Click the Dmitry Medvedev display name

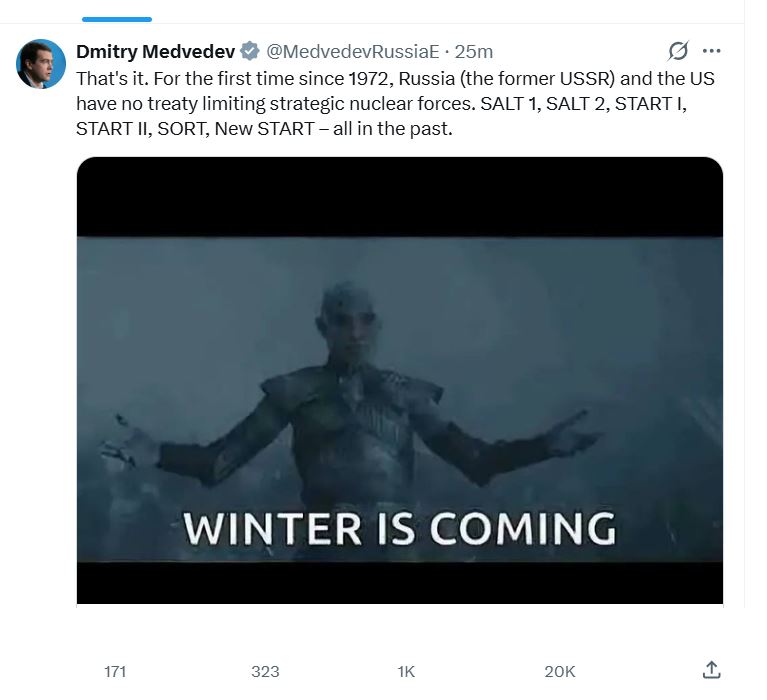pyautogui.click(x=155, y=51)
